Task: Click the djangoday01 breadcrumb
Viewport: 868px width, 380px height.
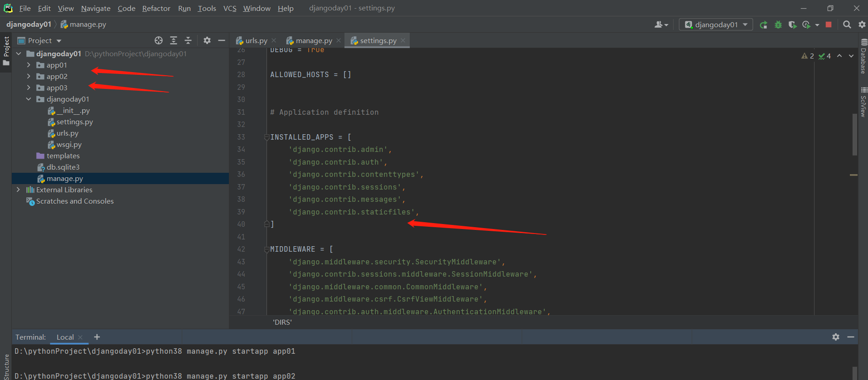Action: 29,24
